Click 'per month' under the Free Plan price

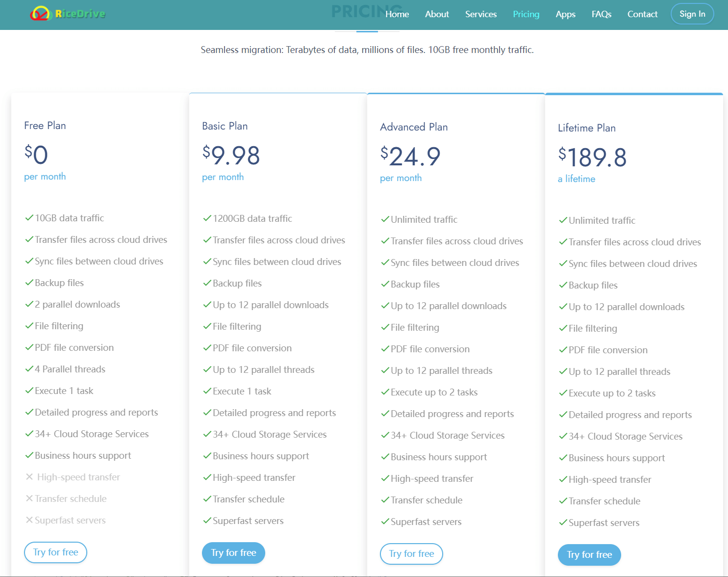click(45, 177)
